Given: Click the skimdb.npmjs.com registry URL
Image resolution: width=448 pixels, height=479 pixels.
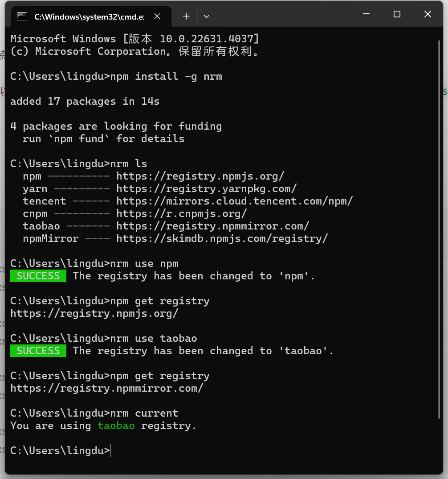Looking at the screenshot, I should click(222, 238).
